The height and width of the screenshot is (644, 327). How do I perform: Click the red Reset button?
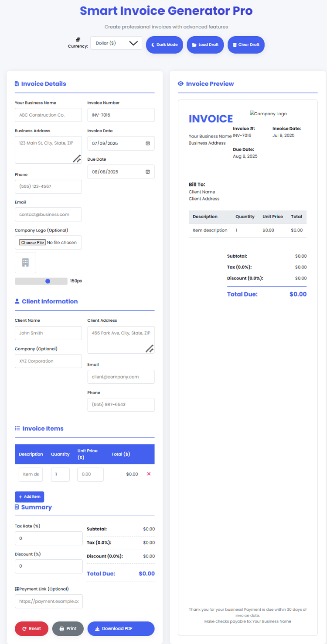32,629
